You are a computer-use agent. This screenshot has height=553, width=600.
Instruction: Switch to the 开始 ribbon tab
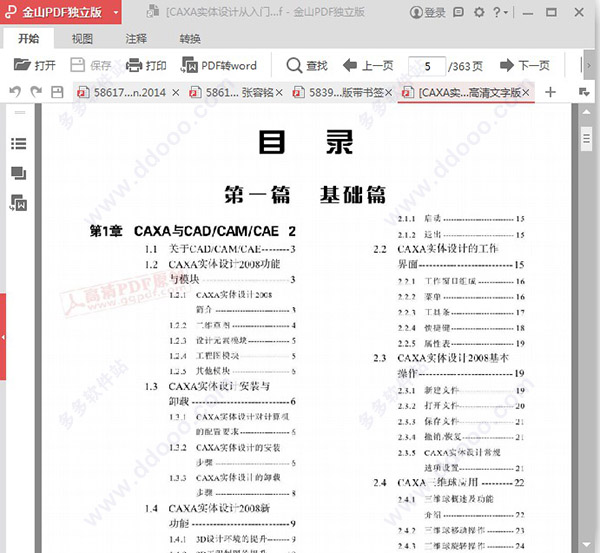(29, 39)
